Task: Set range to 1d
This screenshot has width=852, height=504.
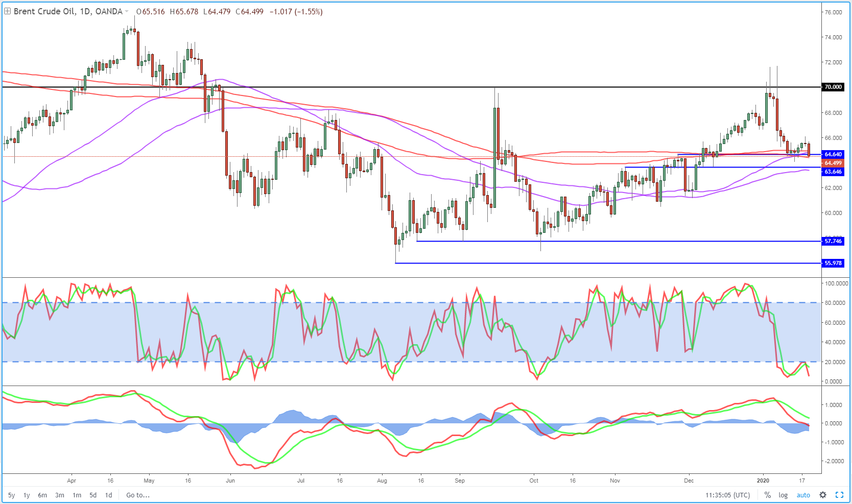Action: [x=108, y=495]
